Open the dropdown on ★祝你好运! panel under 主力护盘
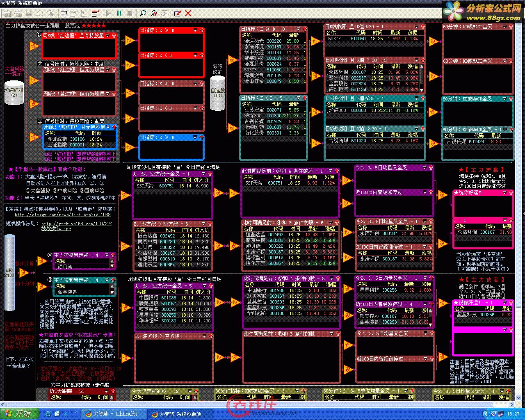The height and width of the screenshot is (420, 525). (504, 192)
